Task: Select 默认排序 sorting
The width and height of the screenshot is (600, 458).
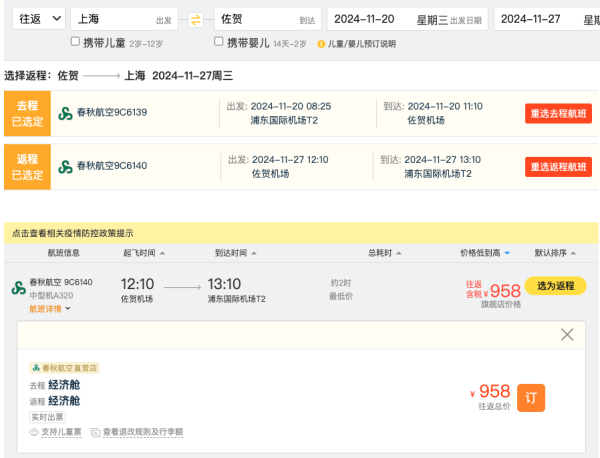Action: pyautogui.click(x=555, y=253)
